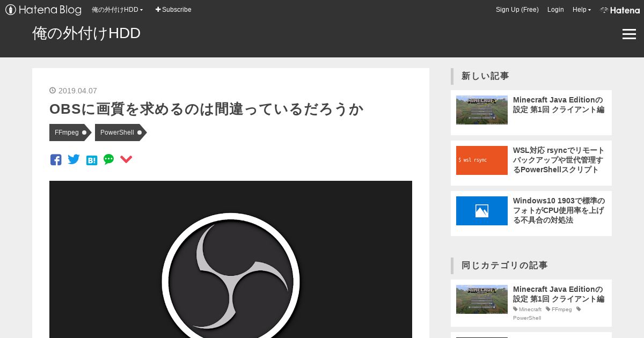Expand the Help dropdown menu

tap(582, 10)
